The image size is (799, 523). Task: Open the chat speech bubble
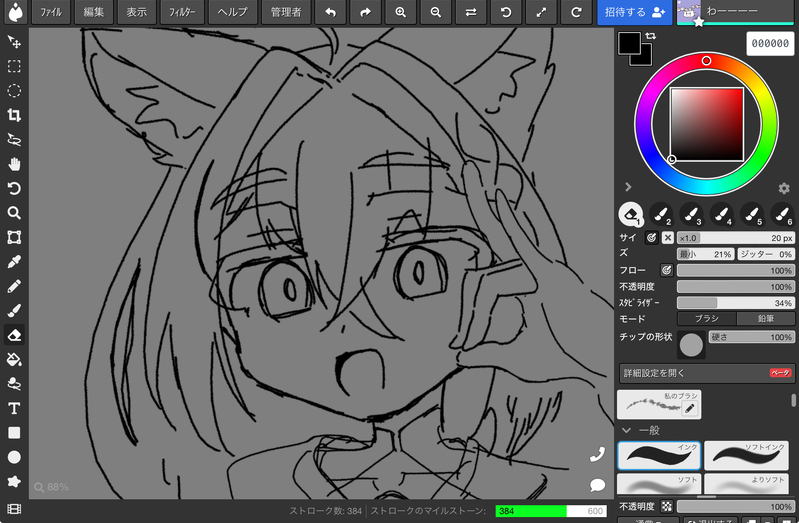click(x=597, y=485)
